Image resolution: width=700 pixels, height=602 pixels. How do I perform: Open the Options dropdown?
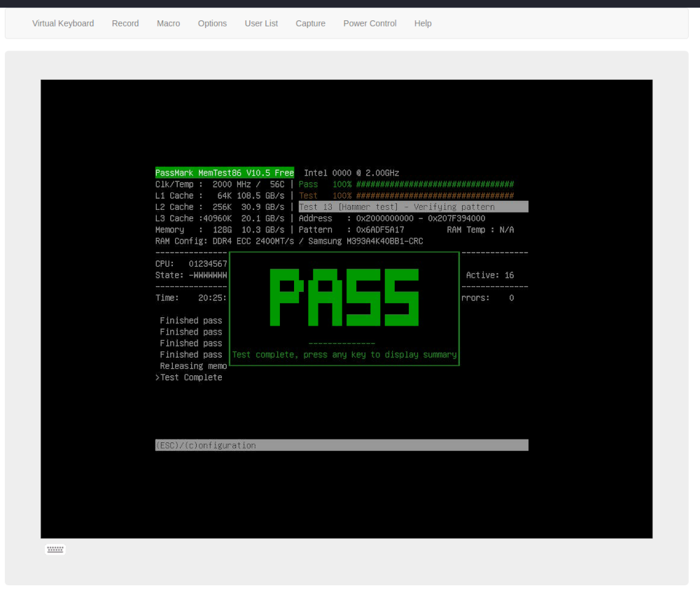coord(212,23)
